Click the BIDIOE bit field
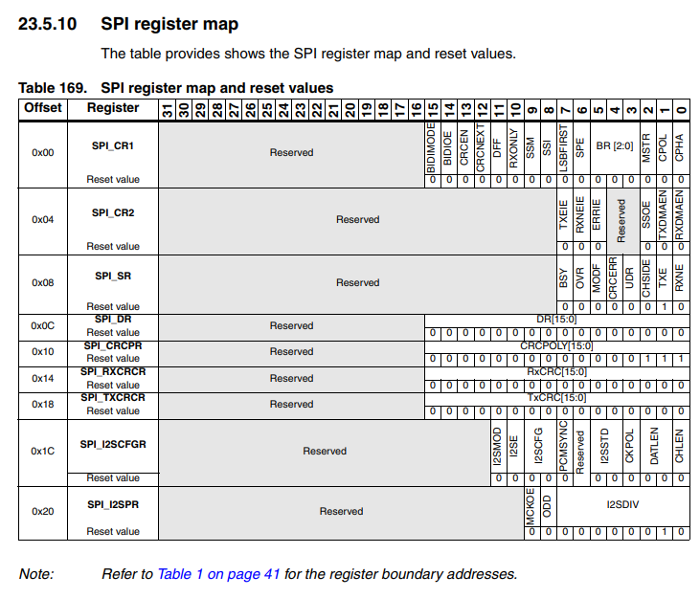700x598 pixels. (448, 148)
